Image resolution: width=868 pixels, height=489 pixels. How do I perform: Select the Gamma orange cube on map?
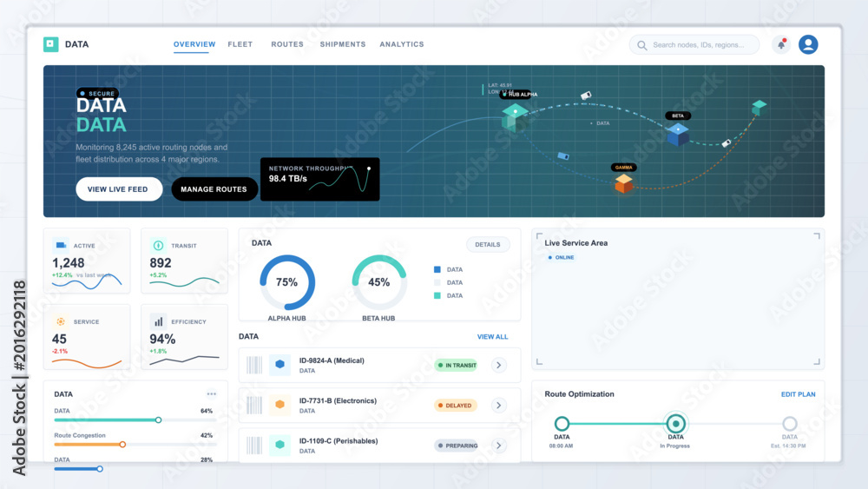624,184
